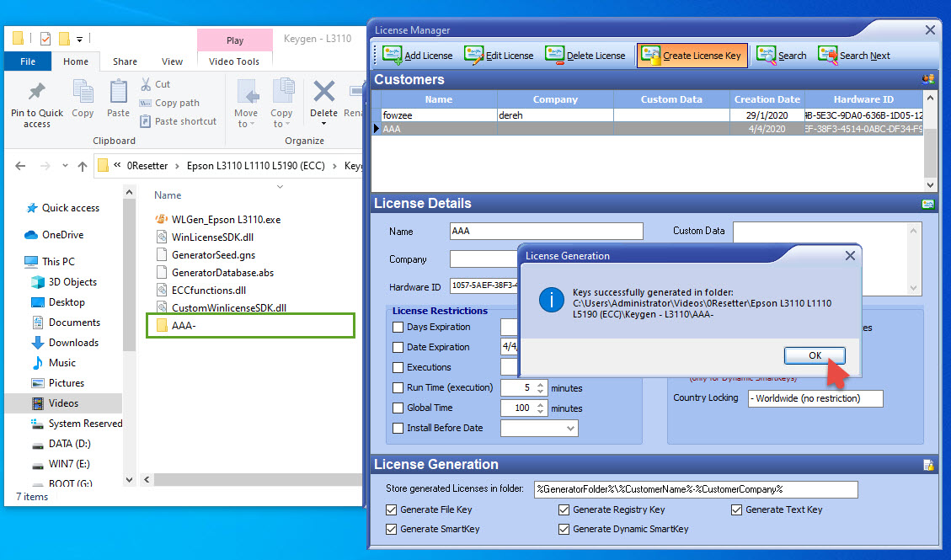951x560 pixels.
Task: Click the Company column header
Action: point(555,99)
